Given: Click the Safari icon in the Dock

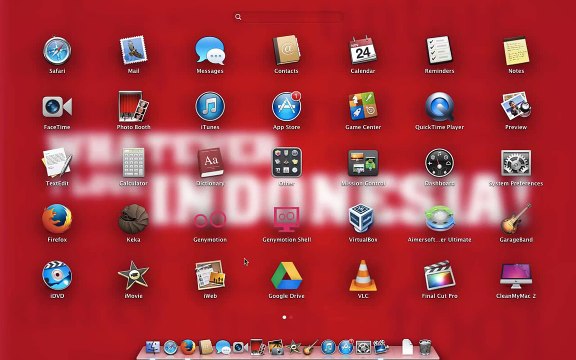Looking at the screenshot, I should [170, 347].
